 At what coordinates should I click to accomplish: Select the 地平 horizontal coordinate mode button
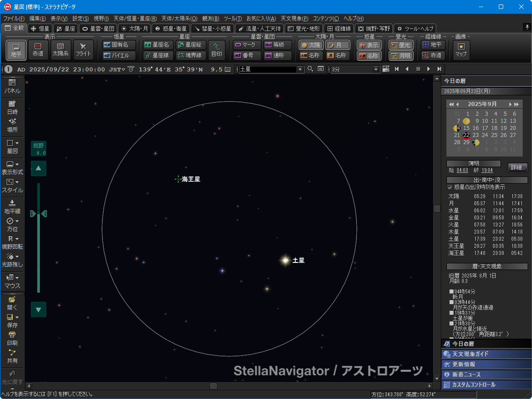coord(16,50)
